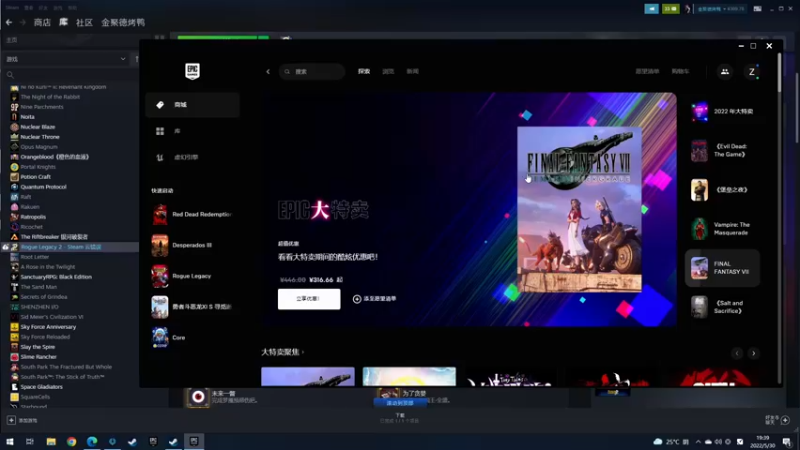Open the Z account profile icon
Screen dimensions: 800x450
click(x=752, y=72)
